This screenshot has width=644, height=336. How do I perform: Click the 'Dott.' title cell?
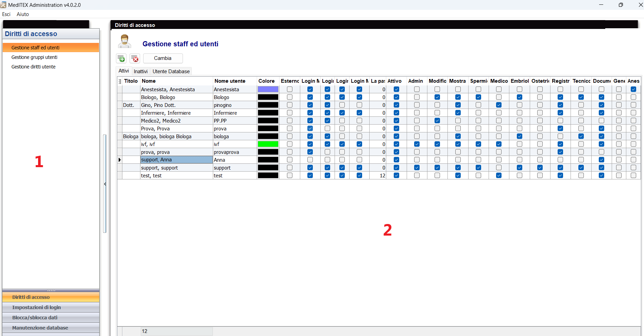tap(131, 105)
